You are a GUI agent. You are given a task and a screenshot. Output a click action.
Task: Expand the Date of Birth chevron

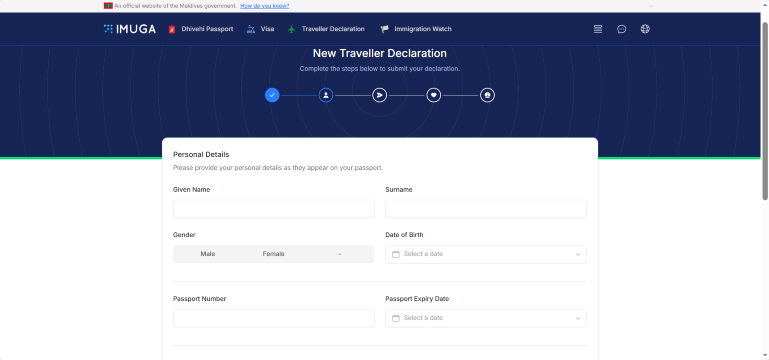(578, 255)
